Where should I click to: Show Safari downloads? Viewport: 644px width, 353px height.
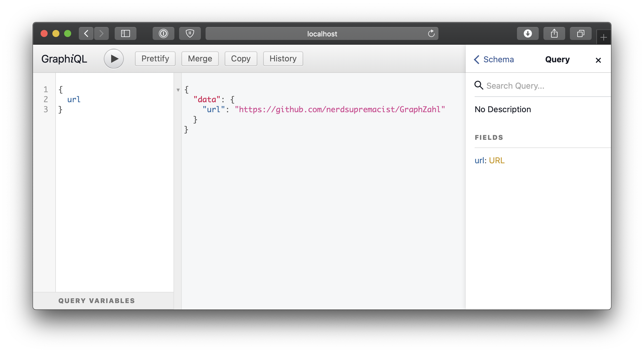tap(528, 33)
